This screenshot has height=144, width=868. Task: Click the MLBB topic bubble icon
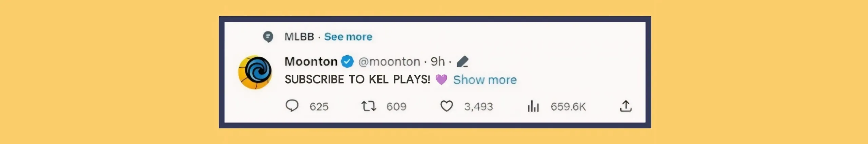(x=268, y=37)
